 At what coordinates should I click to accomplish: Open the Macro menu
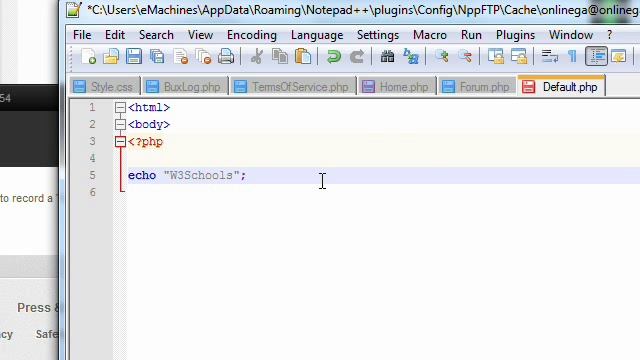[x=430, y=35]
